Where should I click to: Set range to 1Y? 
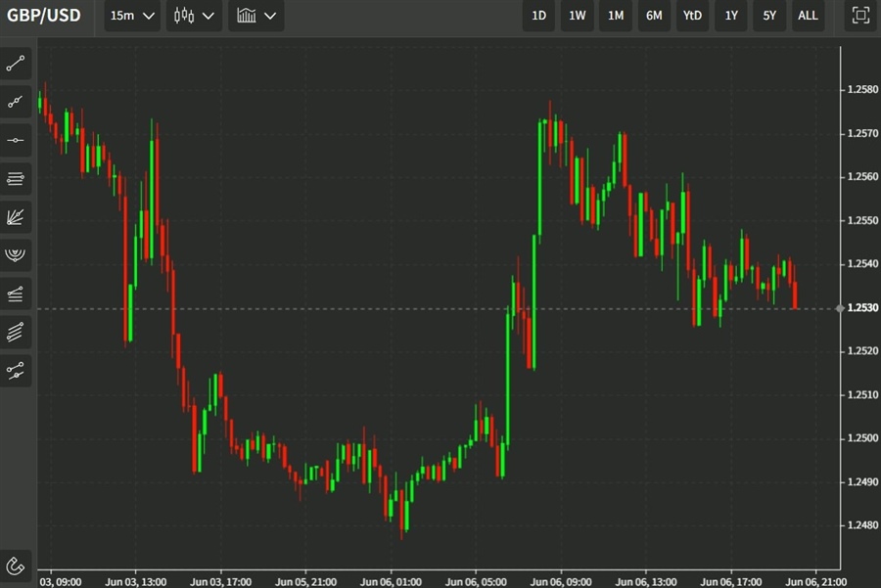[731, 16]
